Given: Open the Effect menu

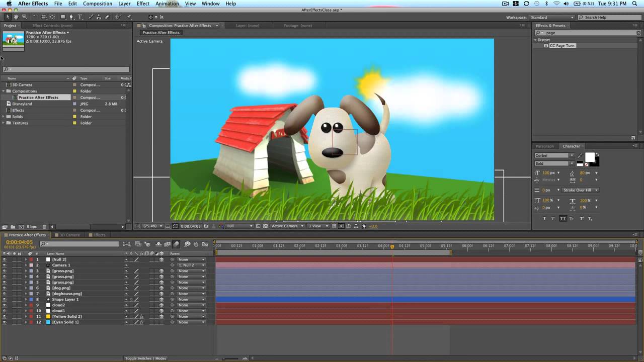Looking at the screenshot, I should [143, 4].
